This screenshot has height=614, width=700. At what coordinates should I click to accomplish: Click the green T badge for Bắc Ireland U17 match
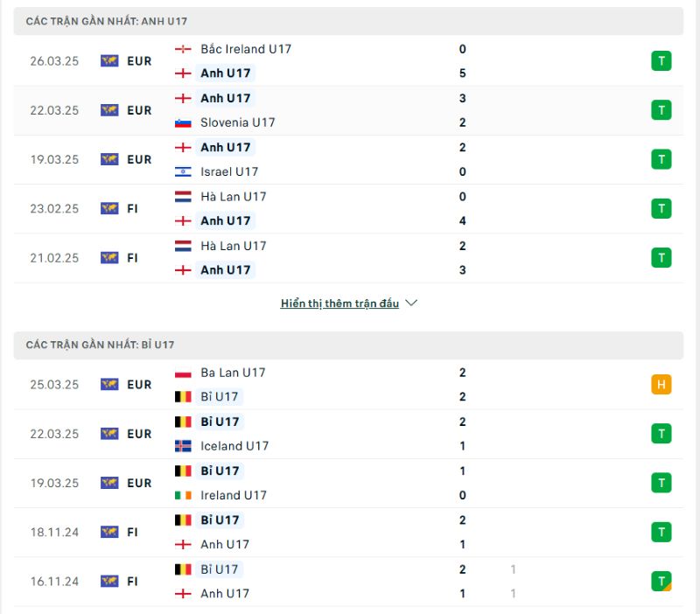click(661, 61)
